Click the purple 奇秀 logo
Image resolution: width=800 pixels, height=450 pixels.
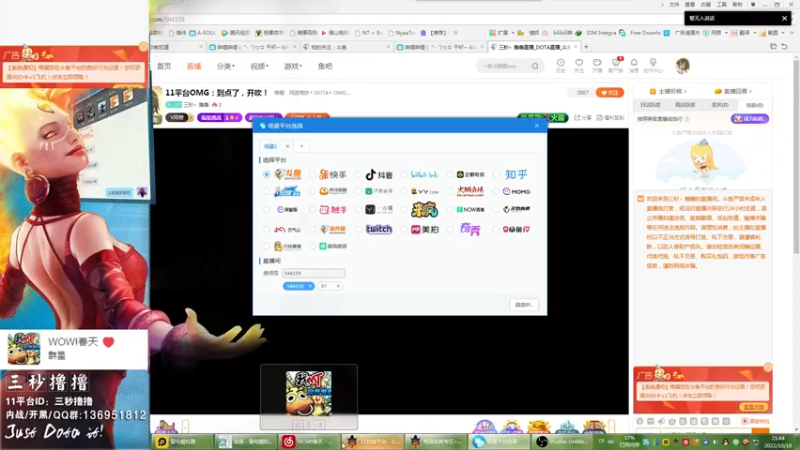470,230
